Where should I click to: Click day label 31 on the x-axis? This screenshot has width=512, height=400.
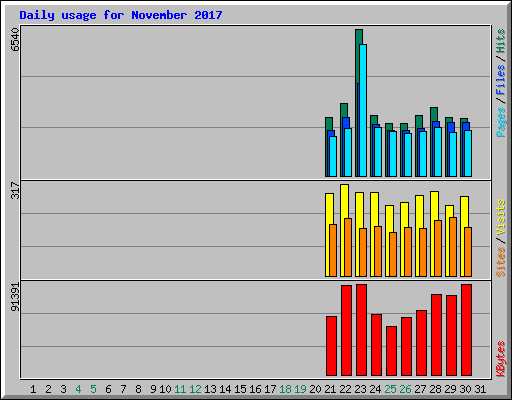point(480,389)
